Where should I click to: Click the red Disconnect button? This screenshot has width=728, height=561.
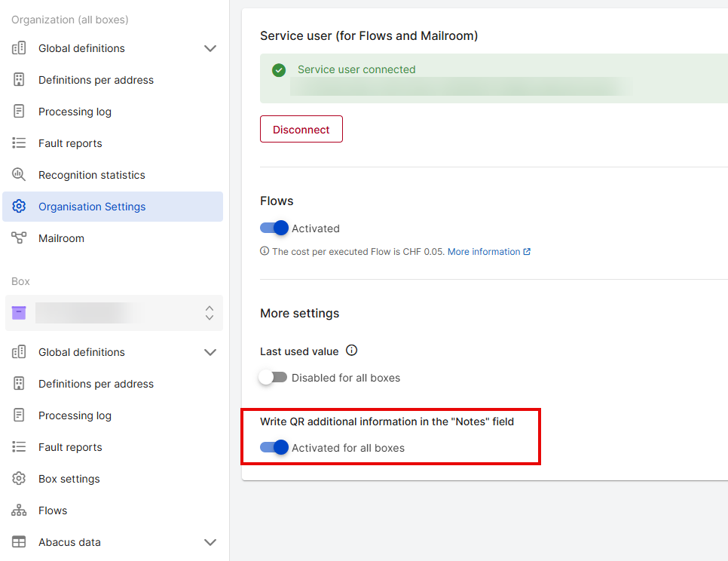coord(301,129)
